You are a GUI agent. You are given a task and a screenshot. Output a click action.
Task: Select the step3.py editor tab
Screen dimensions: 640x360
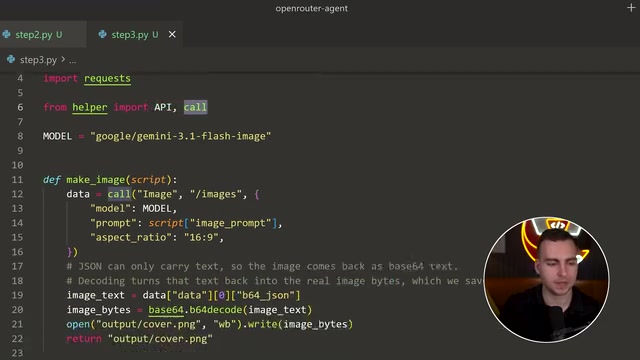click(130, 35)
